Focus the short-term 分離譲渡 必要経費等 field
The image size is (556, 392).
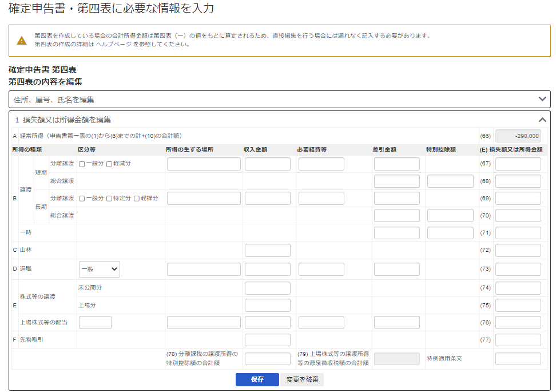coord(321,164)
